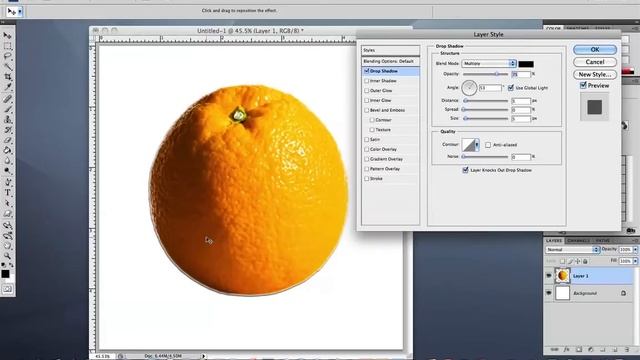This screenshot has width=640, height=360.
Task: Click the Create new layer icon
Action: [x=615, y=350]
